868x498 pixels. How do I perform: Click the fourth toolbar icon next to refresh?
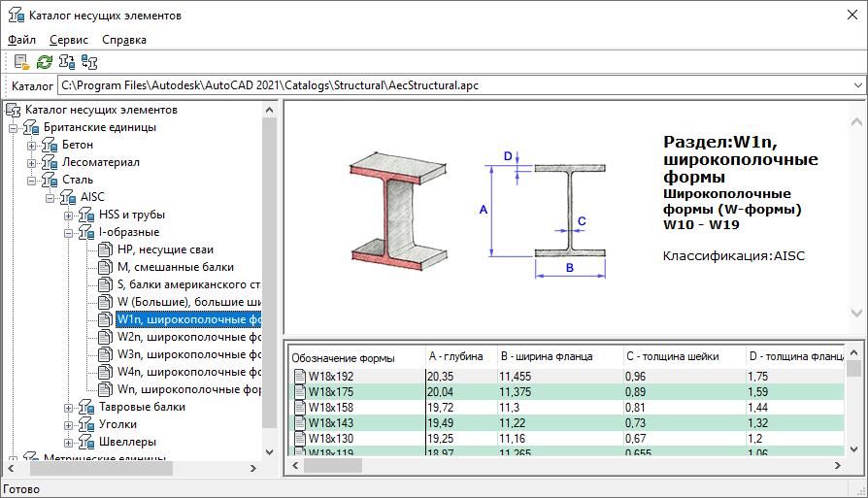tap(89, 62)
